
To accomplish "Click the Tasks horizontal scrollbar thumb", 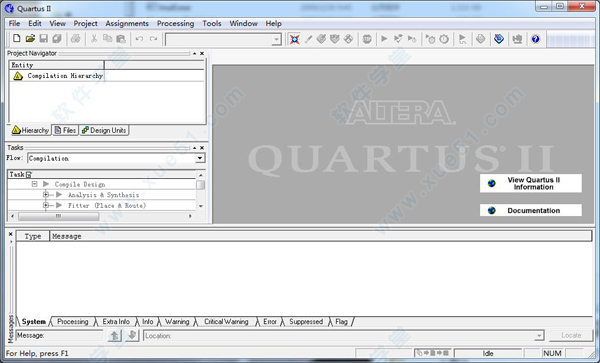I will point(59,216).
